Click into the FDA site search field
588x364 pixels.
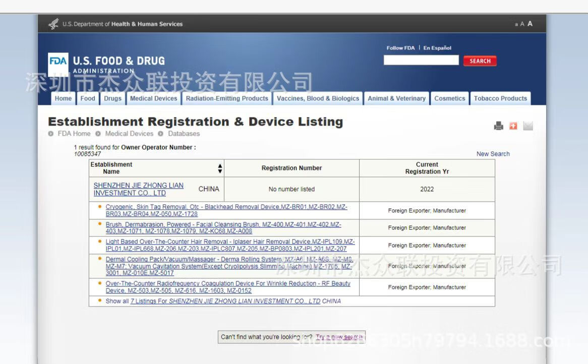click(x=421, y=60)
